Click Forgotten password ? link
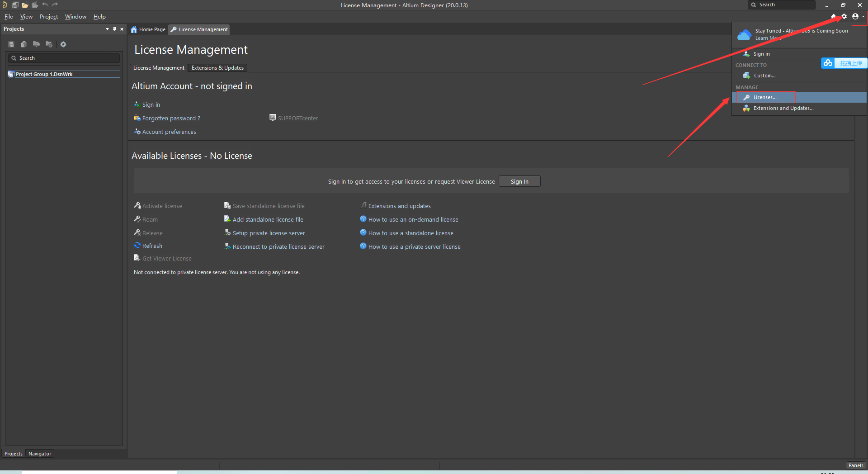The height and width of the screenshot is (474, 868). click(x=171, y=118)
